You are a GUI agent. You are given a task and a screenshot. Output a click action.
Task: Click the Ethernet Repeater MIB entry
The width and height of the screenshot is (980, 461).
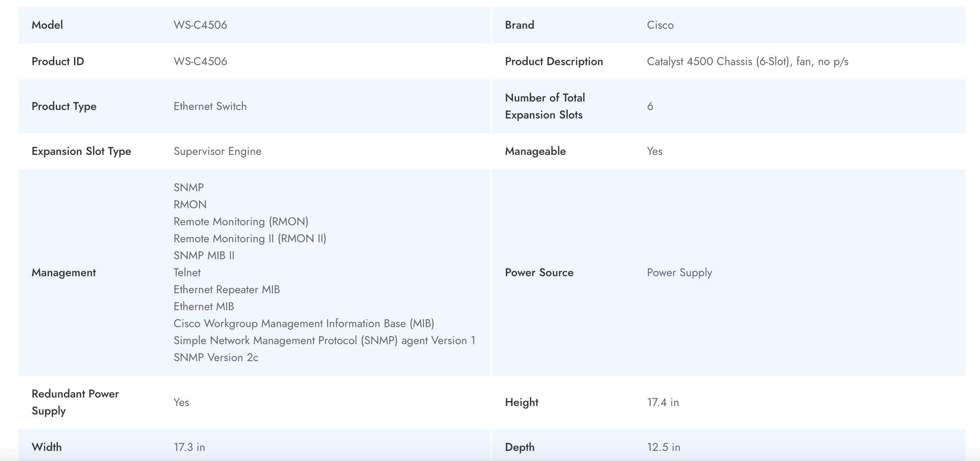(227, 290)
